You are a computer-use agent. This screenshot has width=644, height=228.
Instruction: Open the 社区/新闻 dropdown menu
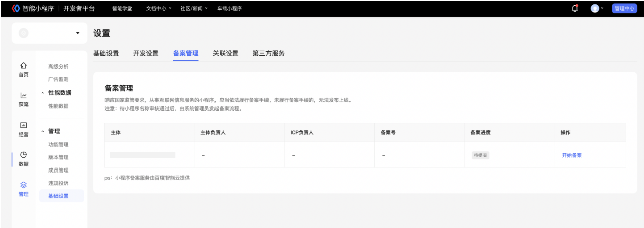(194, 8)
